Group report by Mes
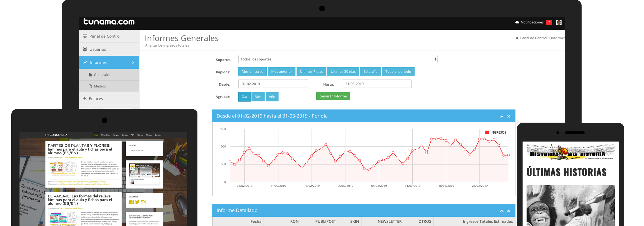The width and height of the screenshot is (644, 226). click(258, 97)
